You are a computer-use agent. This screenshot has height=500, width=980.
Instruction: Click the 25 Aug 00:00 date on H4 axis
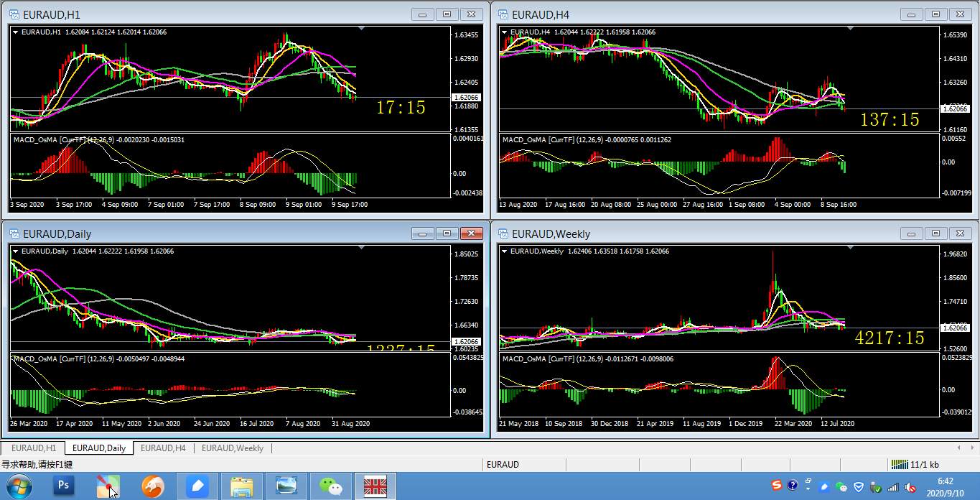coord(656,205)
